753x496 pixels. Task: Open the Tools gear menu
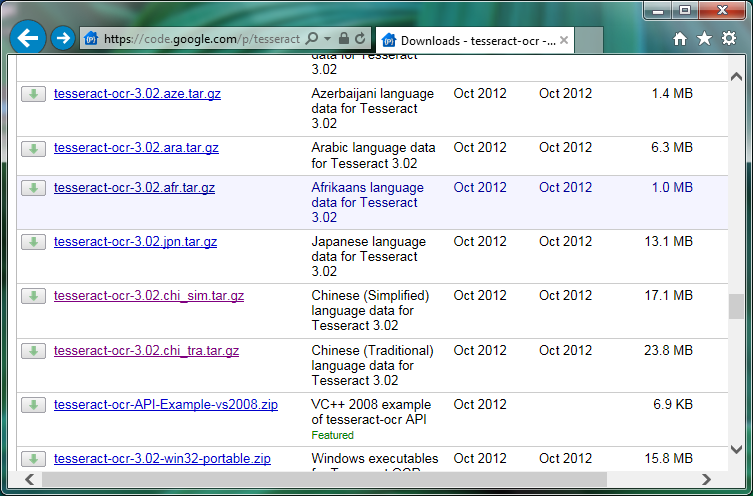pyautogui.click(x=729, y=38)
